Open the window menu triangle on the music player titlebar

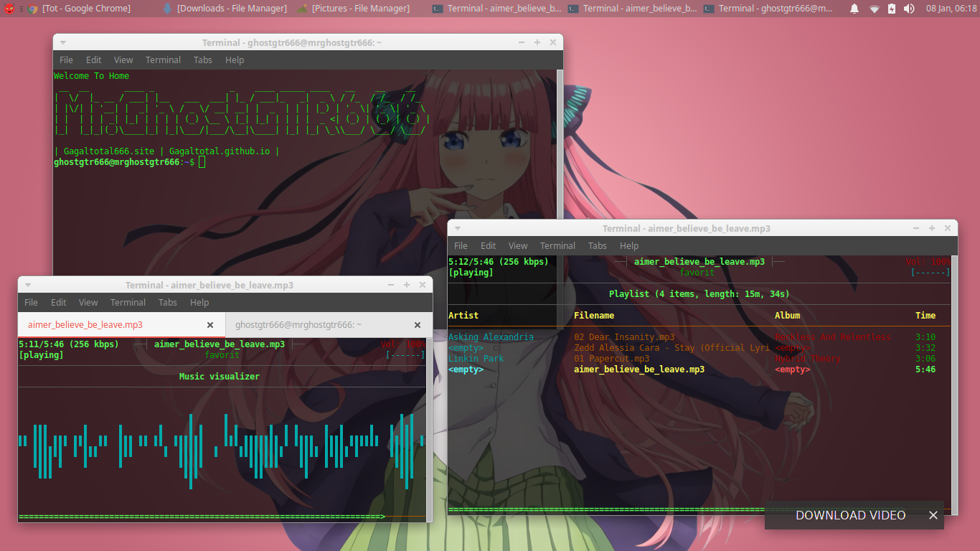pos(457,227)
